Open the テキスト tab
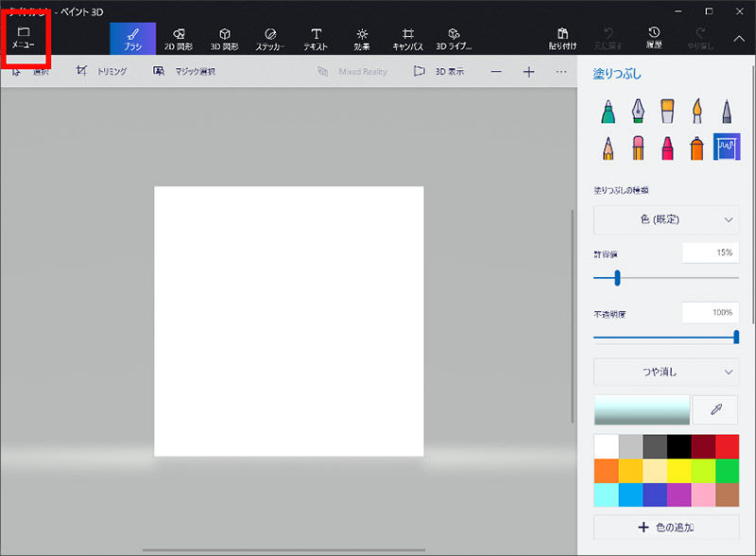This screenshot has width=756, height=556. 316,38
